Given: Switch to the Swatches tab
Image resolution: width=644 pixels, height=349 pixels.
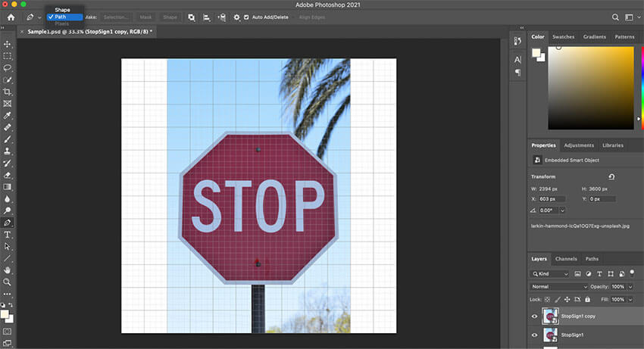Looking at the screenshot, I should click(563, 37).
